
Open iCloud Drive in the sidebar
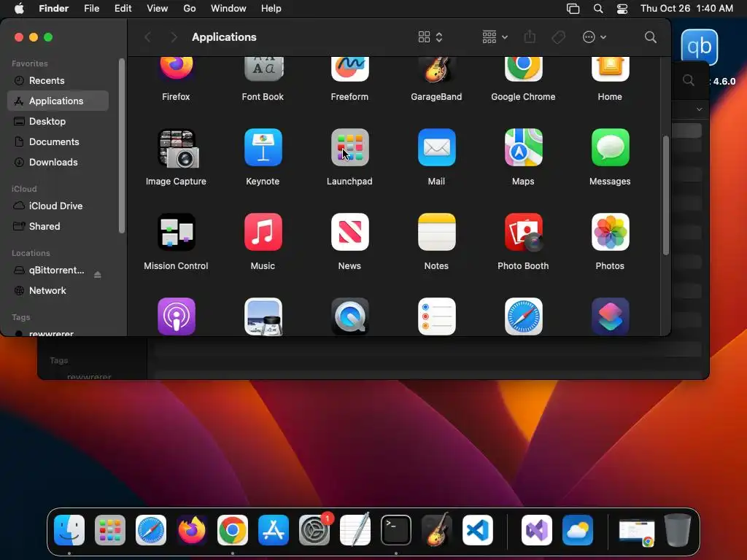[x=58, y=206]
